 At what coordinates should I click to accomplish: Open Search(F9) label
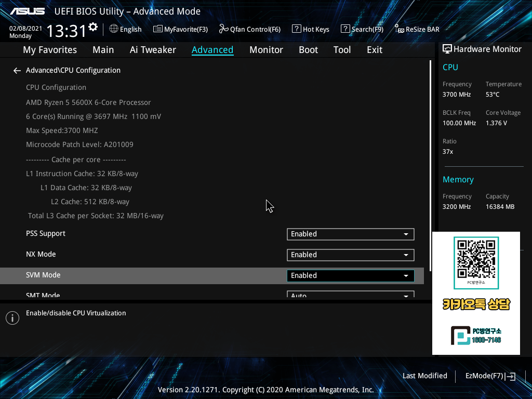(x=367, y=29)
